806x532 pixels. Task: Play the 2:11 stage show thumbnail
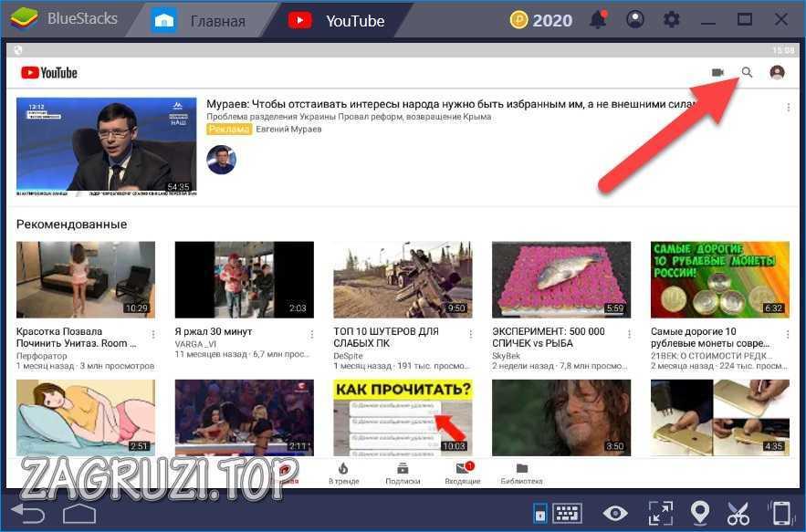click(244, 417)
